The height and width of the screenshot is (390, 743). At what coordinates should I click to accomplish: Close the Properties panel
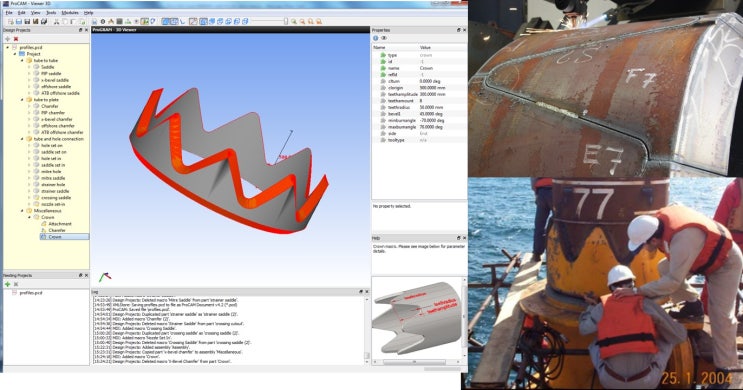[464, 30]
